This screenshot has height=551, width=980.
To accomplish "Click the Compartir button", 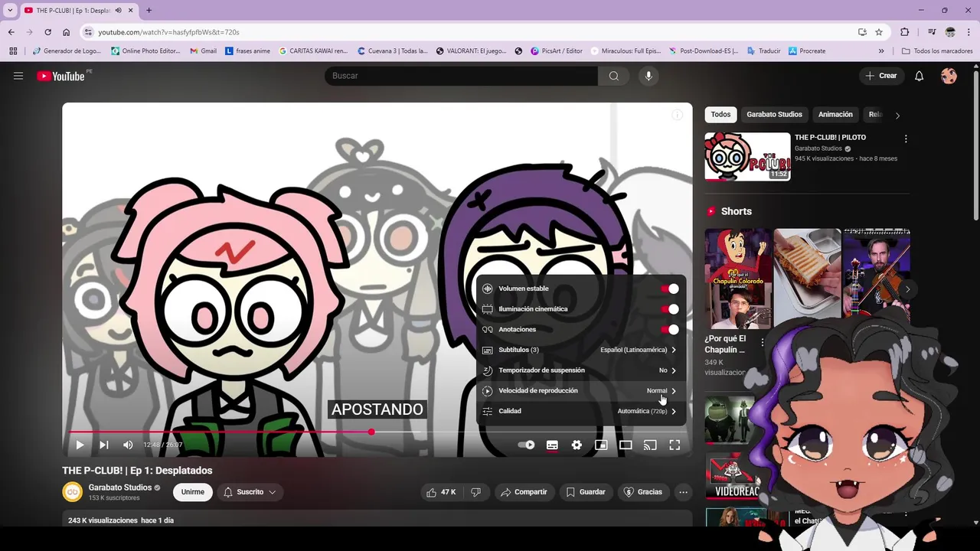I will click(524, 492).
